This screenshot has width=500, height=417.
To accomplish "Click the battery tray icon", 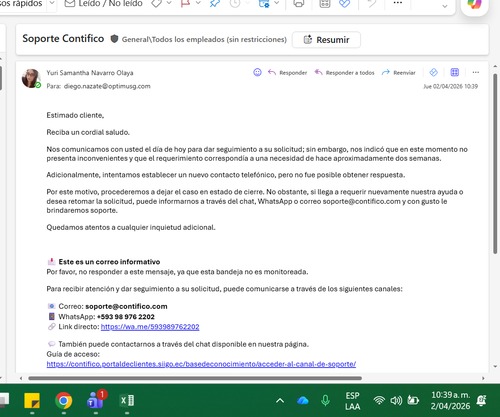I will [413, 400].
